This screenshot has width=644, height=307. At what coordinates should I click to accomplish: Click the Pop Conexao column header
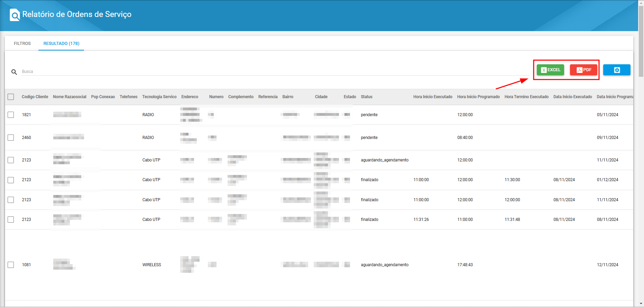103,97
